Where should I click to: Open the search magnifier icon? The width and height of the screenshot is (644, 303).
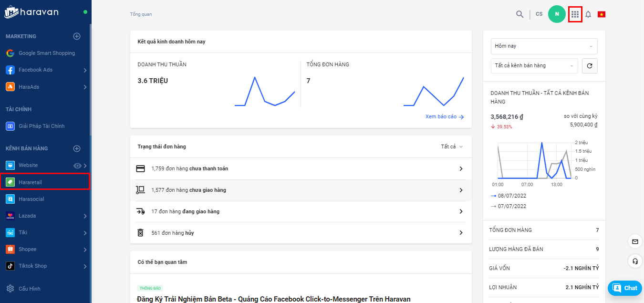point(520,14)
